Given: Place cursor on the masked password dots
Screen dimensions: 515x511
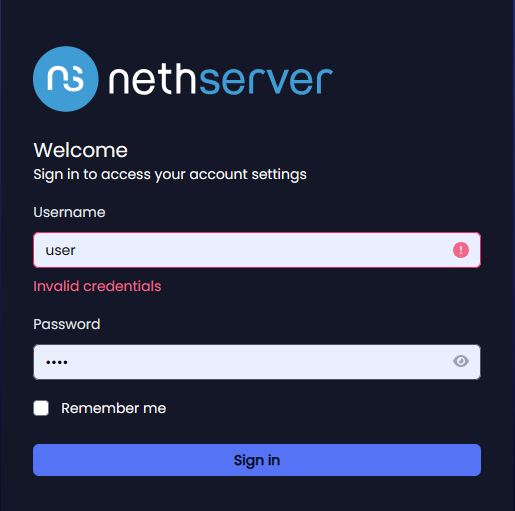Looking at the screenshot, I should 57,362.
